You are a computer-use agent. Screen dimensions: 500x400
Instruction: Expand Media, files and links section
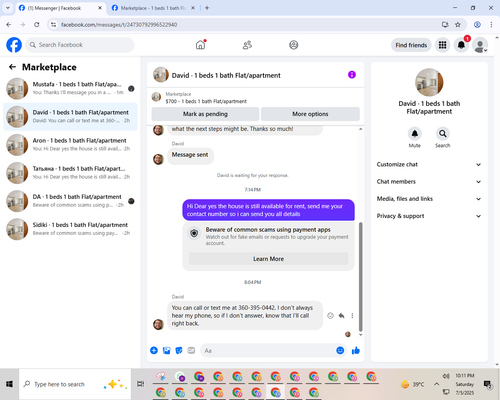tap(429, 199)
